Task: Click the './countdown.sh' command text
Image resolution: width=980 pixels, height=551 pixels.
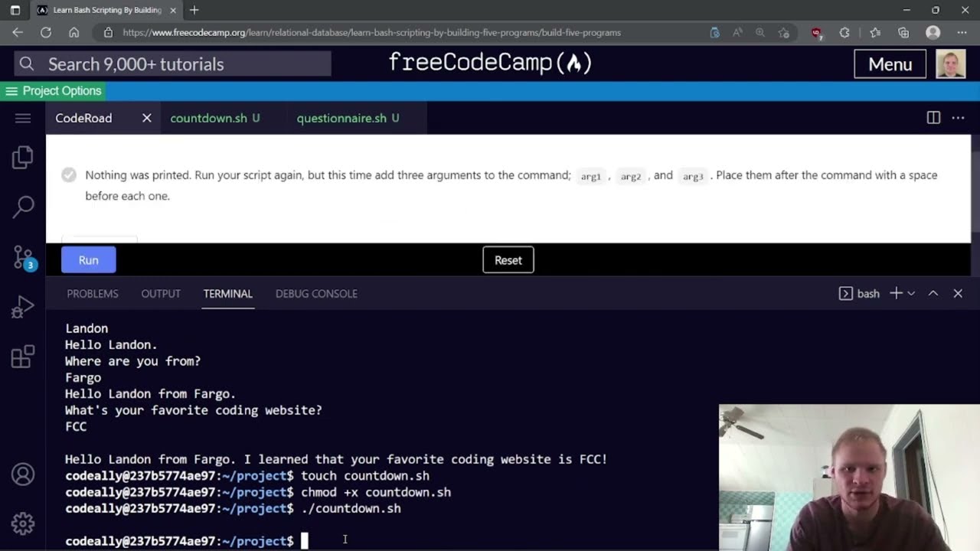Action: [351, 508]
